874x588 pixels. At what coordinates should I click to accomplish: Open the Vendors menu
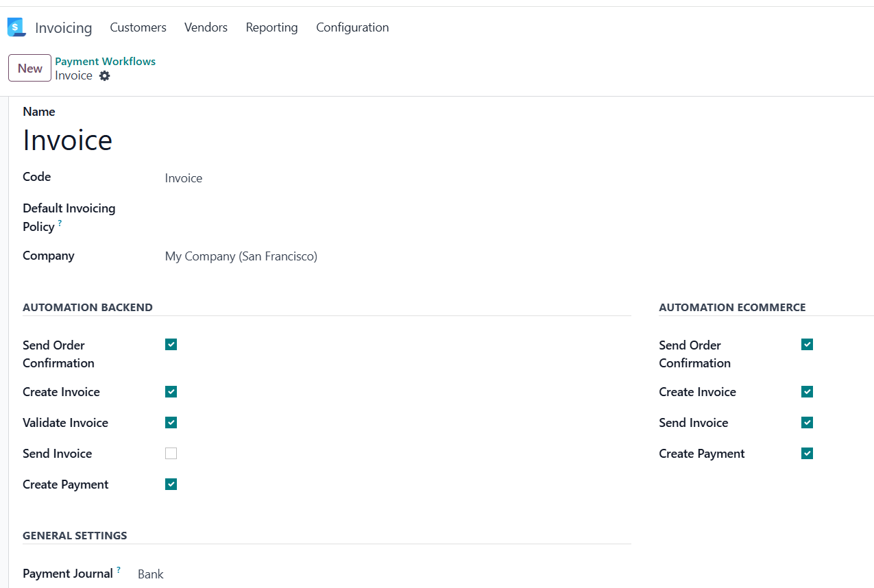pos(206,27)
